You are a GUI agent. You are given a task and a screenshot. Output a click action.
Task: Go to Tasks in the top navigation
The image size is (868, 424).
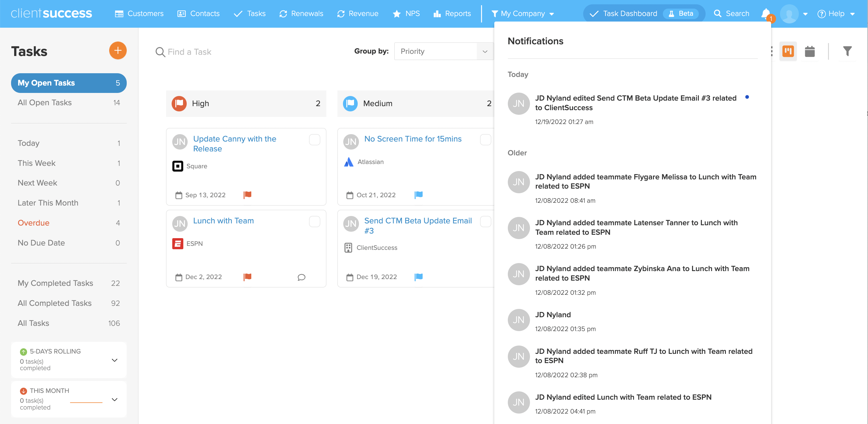(250, 14)
